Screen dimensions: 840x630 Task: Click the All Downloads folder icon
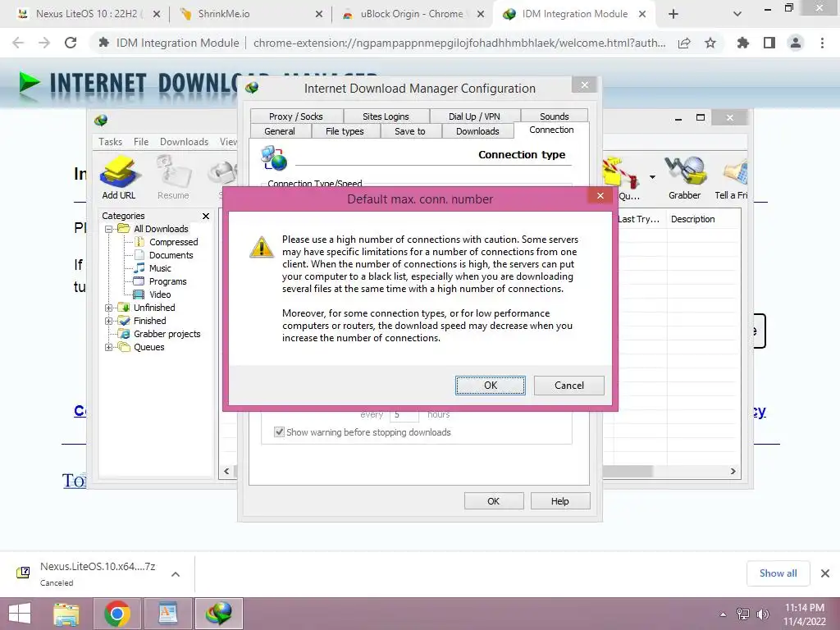[124, 229]
